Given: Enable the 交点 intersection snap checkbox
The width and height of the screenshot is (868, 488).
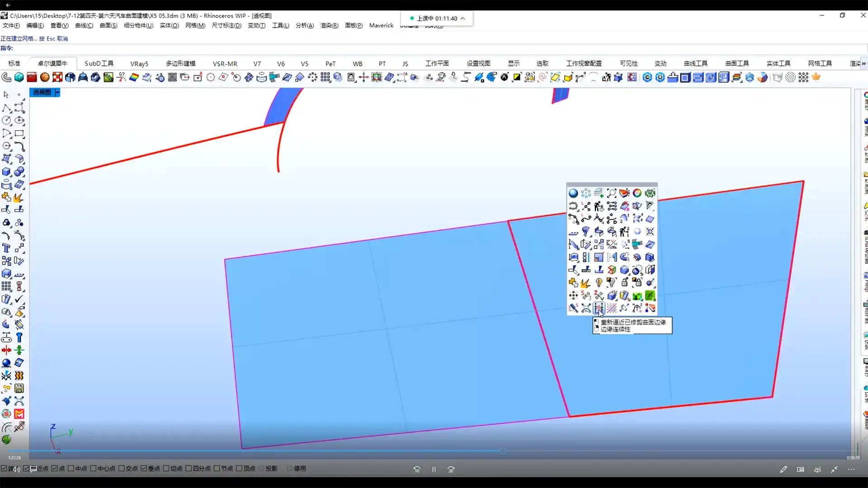Looking at the screenshot, I should 122,469.
